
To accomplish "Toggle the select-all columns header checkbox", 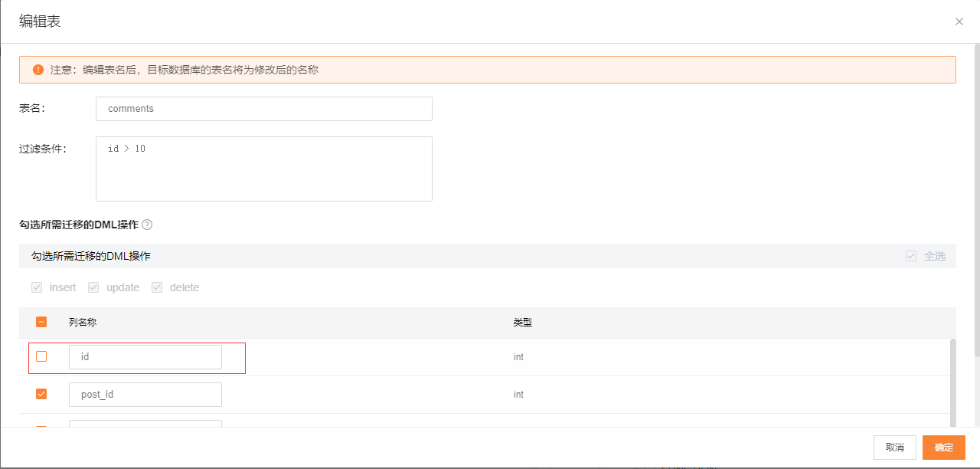I will [41, 322].
